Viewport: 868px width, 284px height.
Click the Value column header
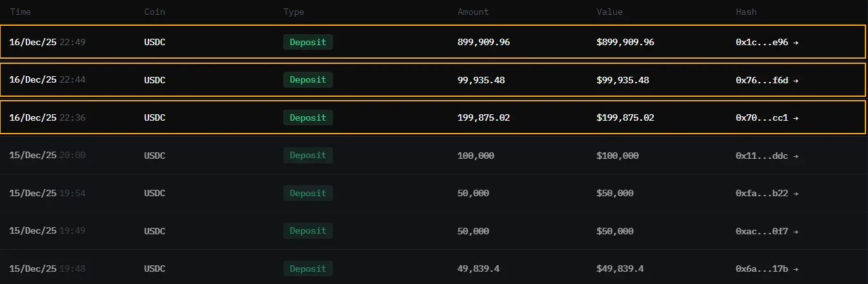(x=610, y=12)
